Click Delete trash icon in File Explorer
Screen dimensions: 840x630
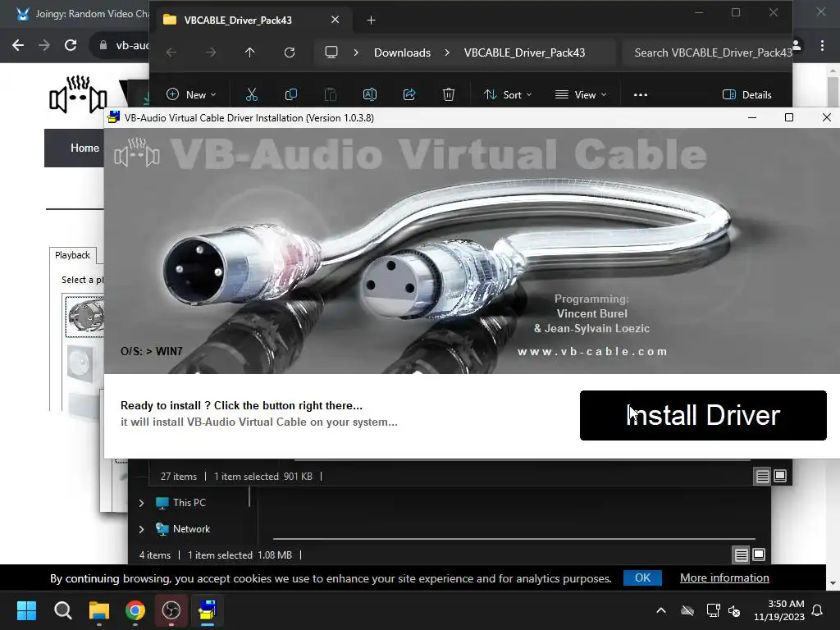coord(449,95)
